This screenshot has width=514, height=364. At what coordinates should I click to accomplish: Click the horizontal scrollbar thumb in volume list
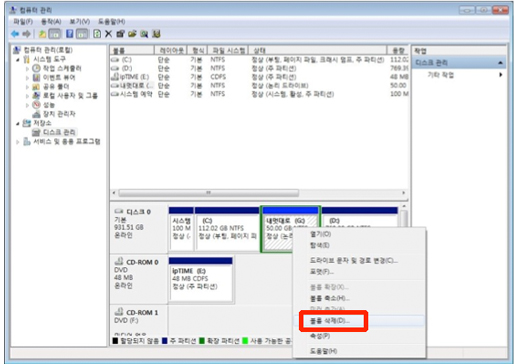pos(209,193)
